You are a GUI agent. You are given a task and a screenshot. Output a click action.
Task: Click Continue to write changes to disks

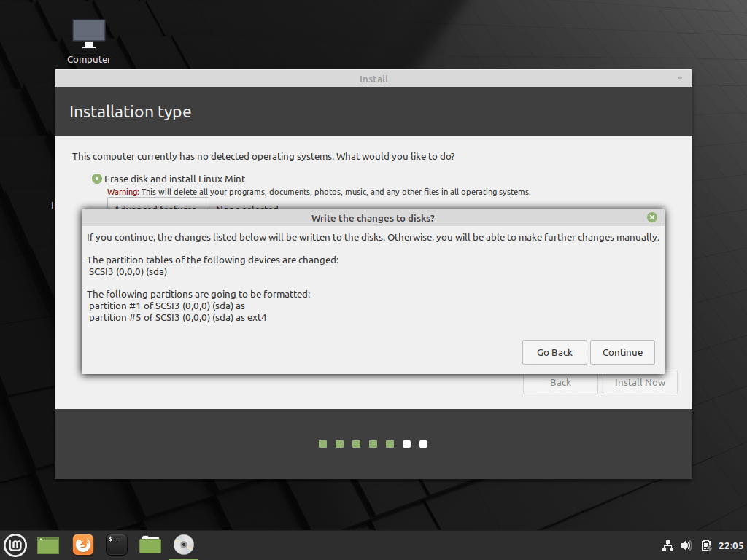pyautogui.click(x=622, y=352)
